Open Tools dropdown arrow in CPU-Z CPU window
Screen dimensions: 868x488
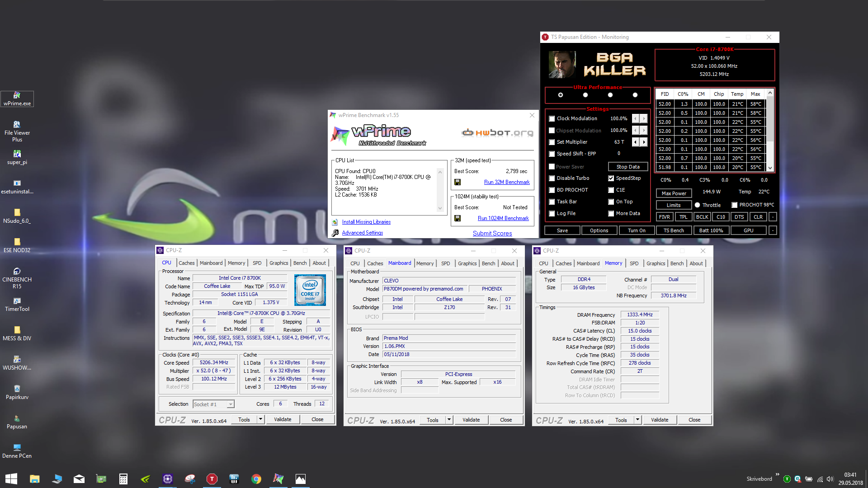(x=260, y=419)
